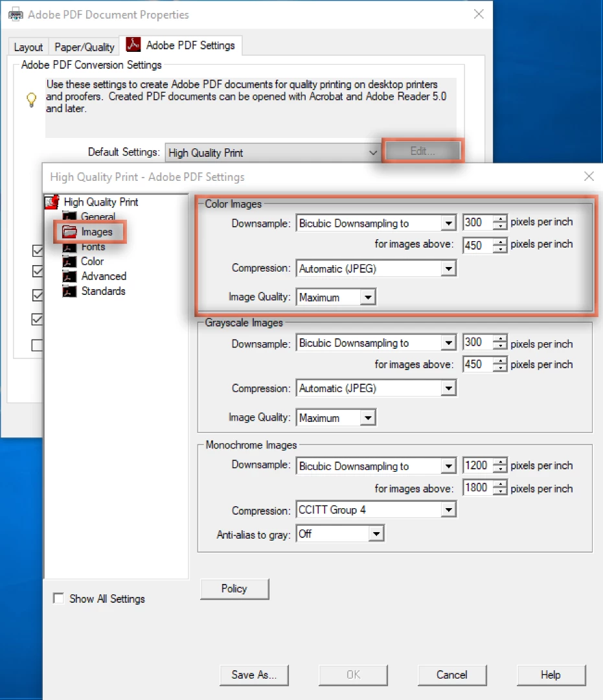The height and width of the screenshot is (700, 603).
Task: Select the Adobe PDF Settings tab
Action: coord(181,45)
